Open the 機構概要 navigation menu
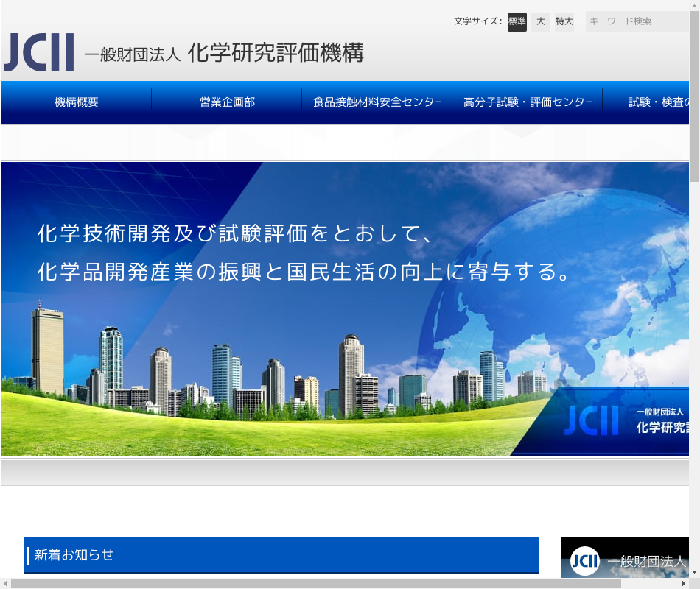 (x=77, y=102)
